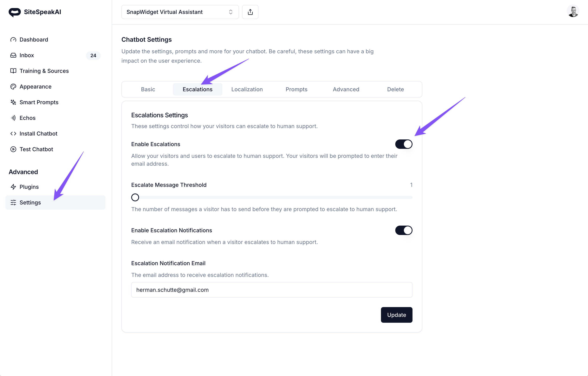Click the Test Chatbot play icon

click(x=13, y=149)
